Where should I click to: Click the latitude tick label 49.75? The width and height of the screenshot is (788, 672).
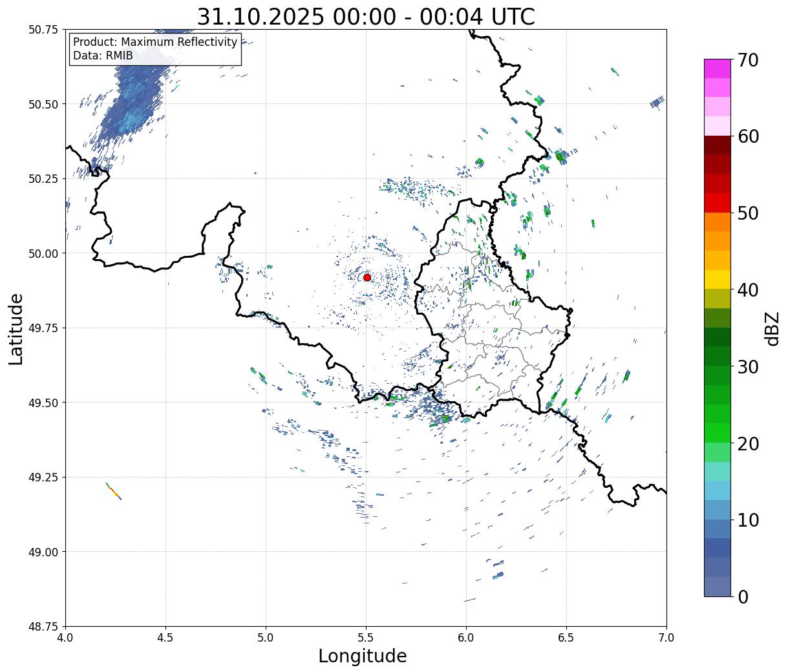[43, 328]
